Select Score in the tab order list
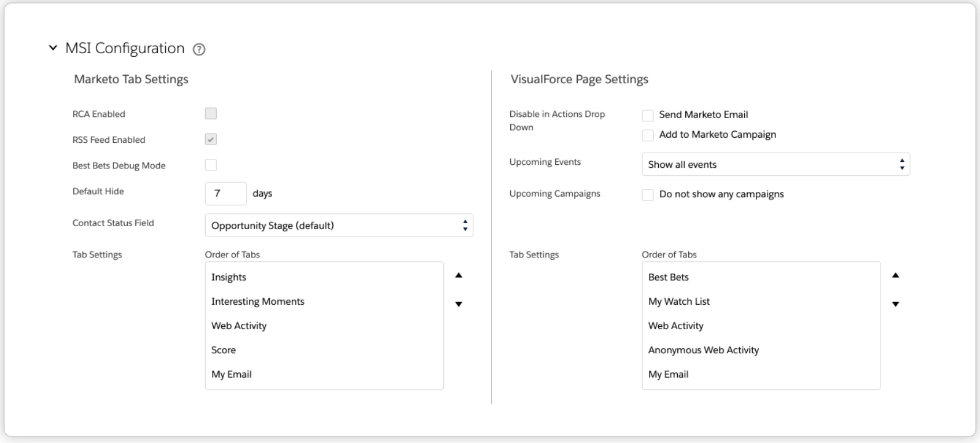This screenshot has height=443, width=980. pyautogui.click(x=324, y=350)
